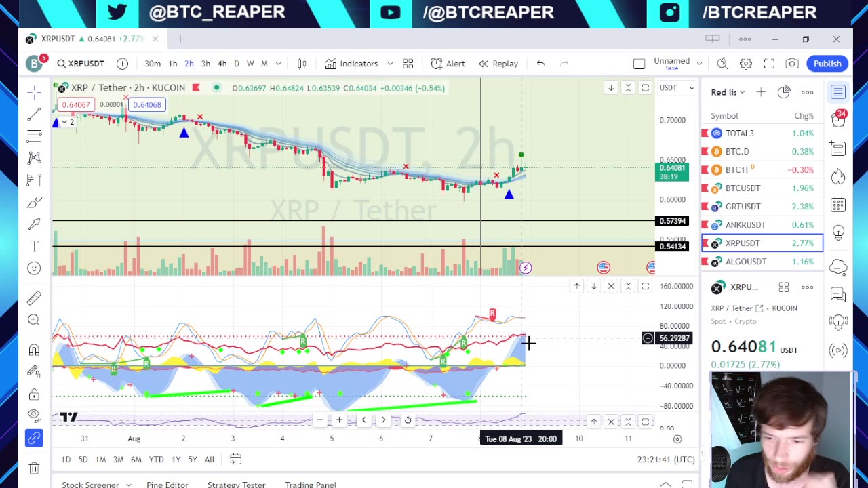Select the W weekly timeframe
868x488 pixels.
[x=250, y=64]
